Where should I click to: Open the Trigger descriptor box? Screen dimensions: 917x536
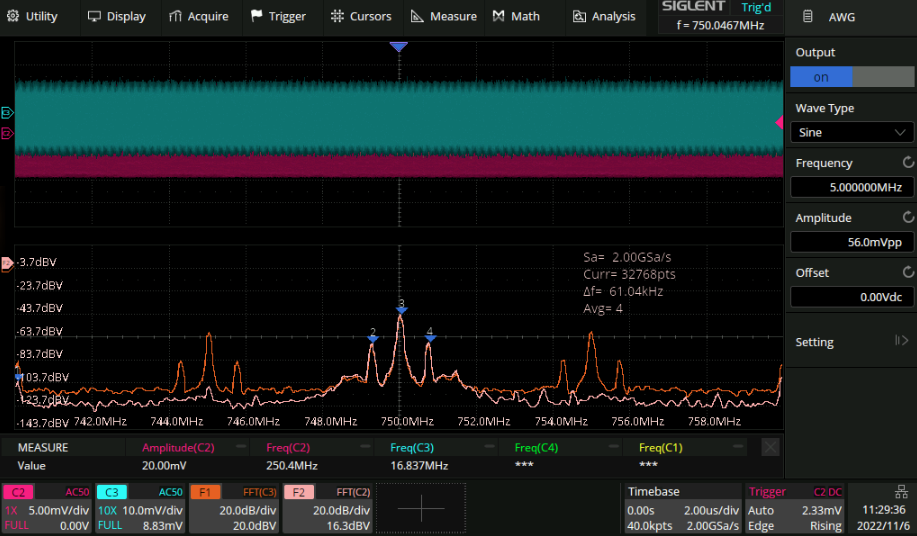click(x=796, y=508)
